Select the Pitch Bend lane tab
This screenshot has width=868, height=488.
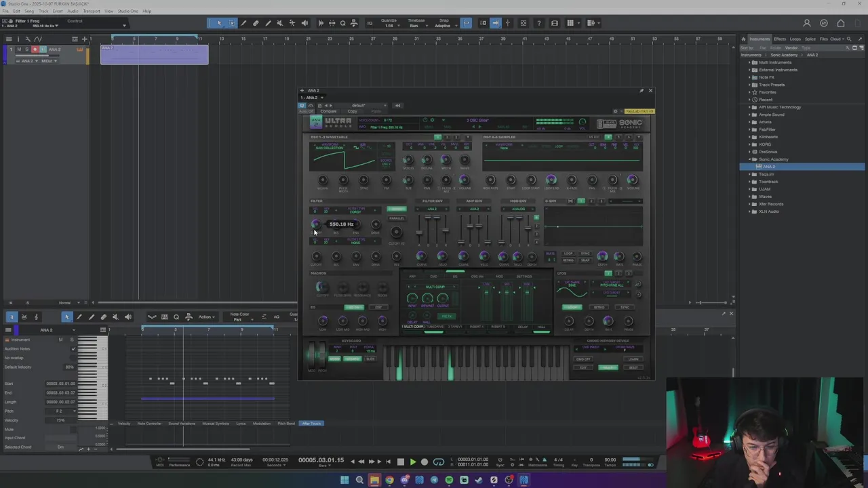[286, 424]
